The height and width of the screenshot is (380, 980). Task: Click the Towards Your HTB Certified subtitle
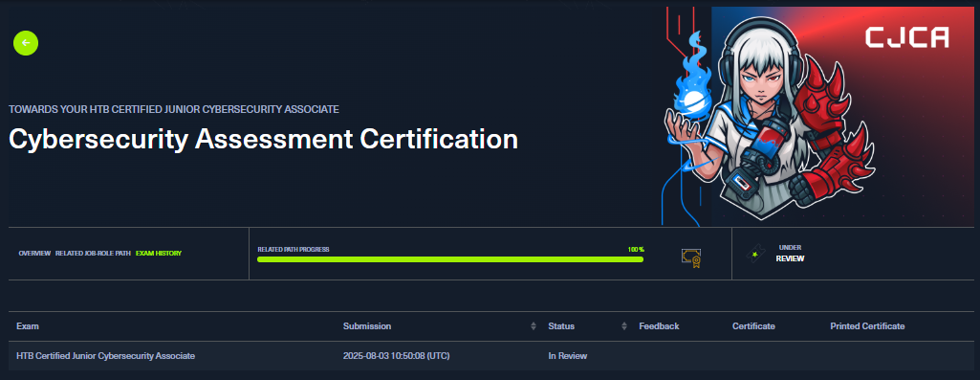[174, 109]
